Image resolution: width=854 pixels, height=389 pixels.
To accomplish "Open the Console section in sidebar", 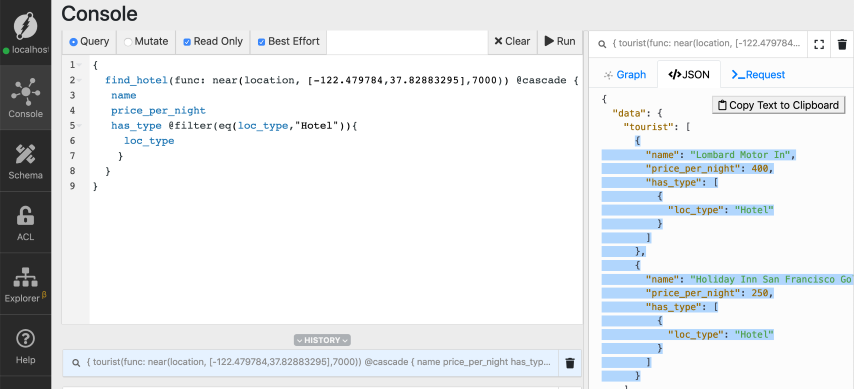I will pos(26,98).
